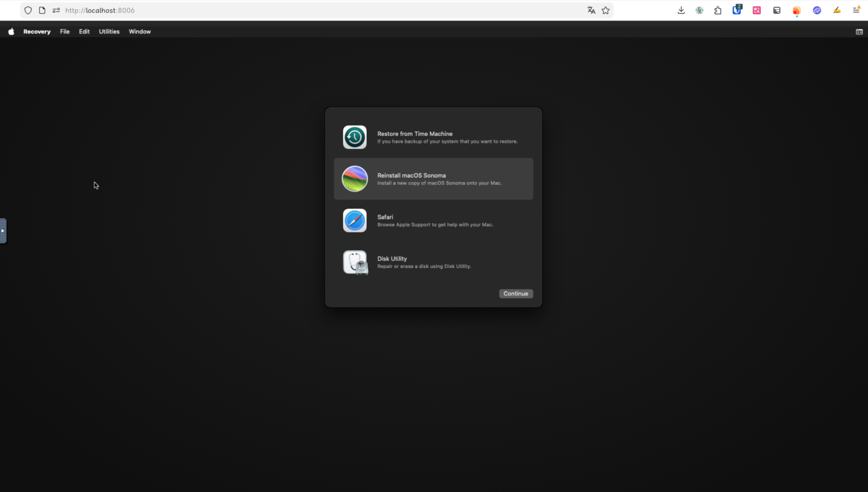Select the macOS Sonoma icon
This screenshot has width=868, height=492.
[355, 179]
